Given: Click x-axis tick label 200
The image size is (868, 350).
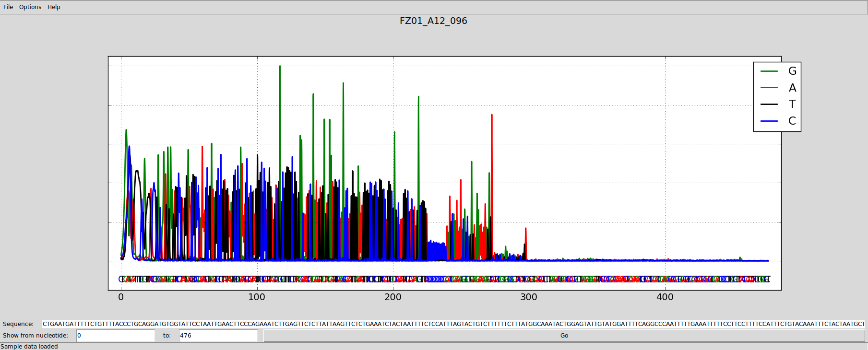Looking at the screenshot, I should [x=393, y=297].
